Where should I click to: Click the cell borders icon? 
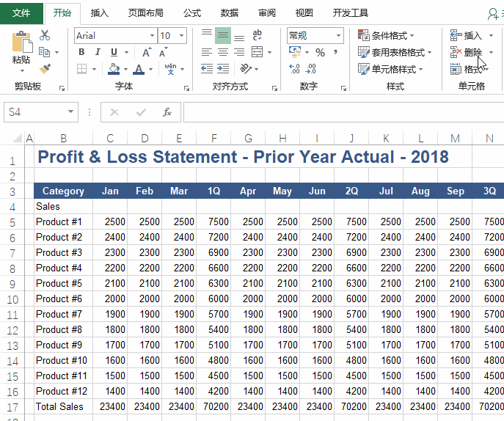coord(81,68)
